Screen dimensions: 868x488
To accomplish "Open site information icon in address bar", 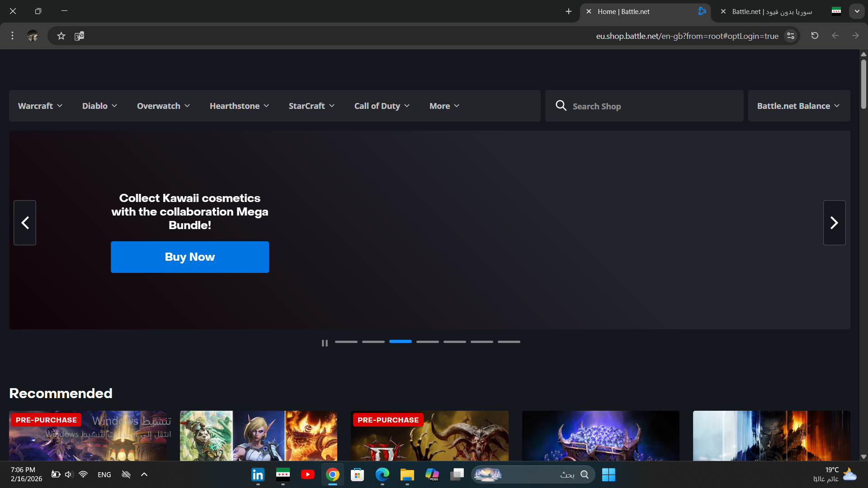I will pos(791,36).
